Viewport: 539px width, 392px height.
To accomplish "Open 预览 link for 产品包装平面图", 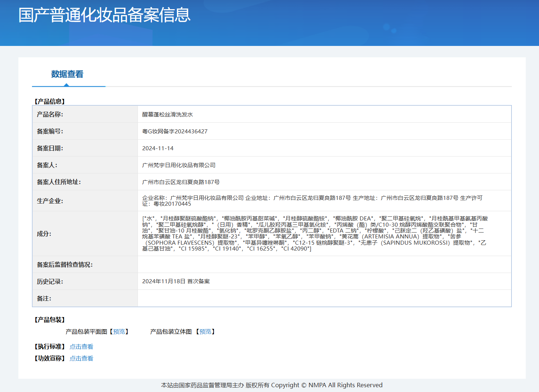I will tap(119, 332).
